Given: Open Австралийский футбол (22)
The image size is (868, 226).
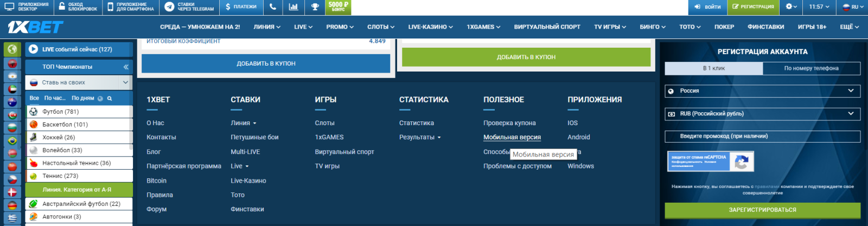Looking at the screenshot, I should pyautogui.click(x=79, y=204).
